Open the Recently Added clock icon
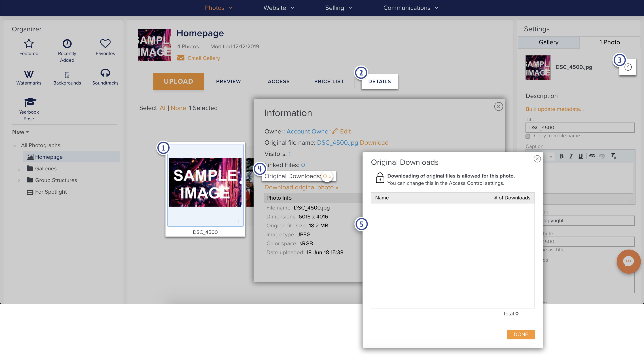The width and height of the screenshot is (644, 364). 67,44
